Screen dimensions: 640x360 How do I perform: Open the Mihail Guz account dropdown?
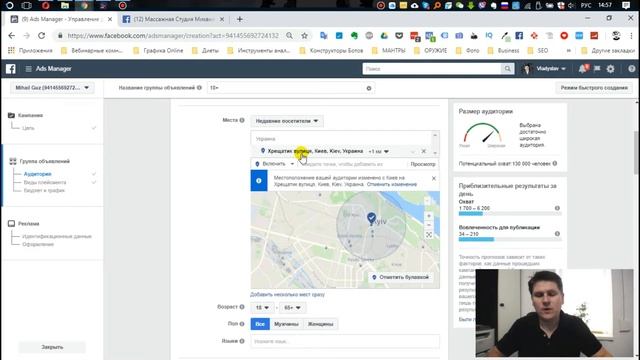(x=52, y=88)
